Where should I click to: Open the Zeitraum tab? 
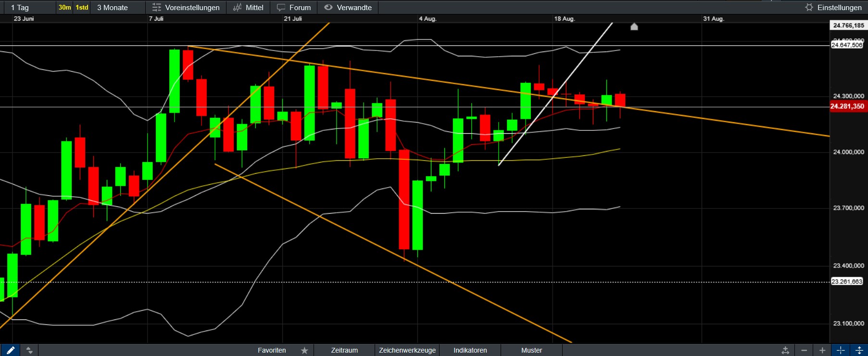pos(344,350)
